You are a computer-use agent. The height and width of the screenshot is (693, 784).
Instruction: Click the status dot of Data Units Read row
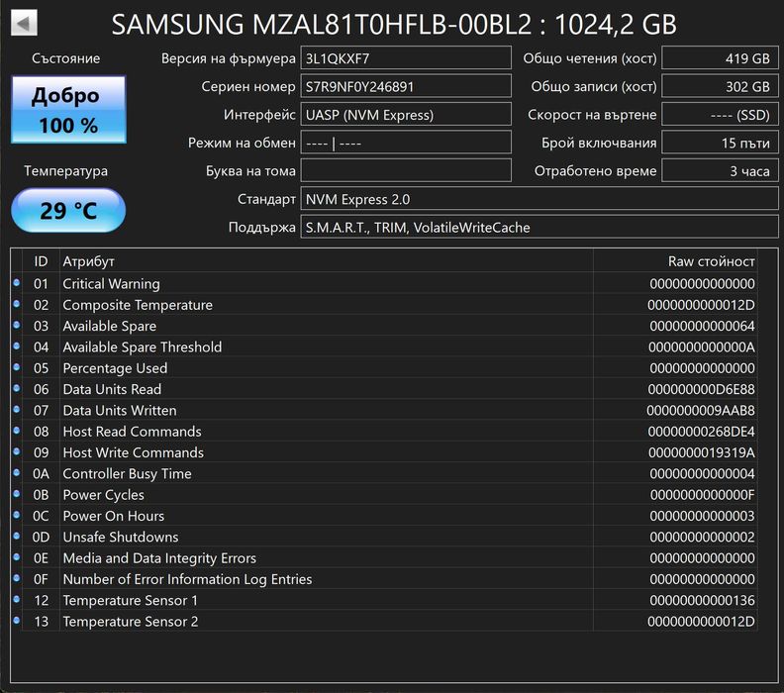17,388
